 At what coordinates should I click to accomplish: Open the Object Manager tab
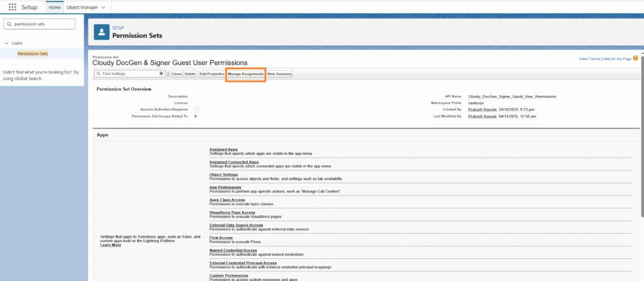coord(82,7)
